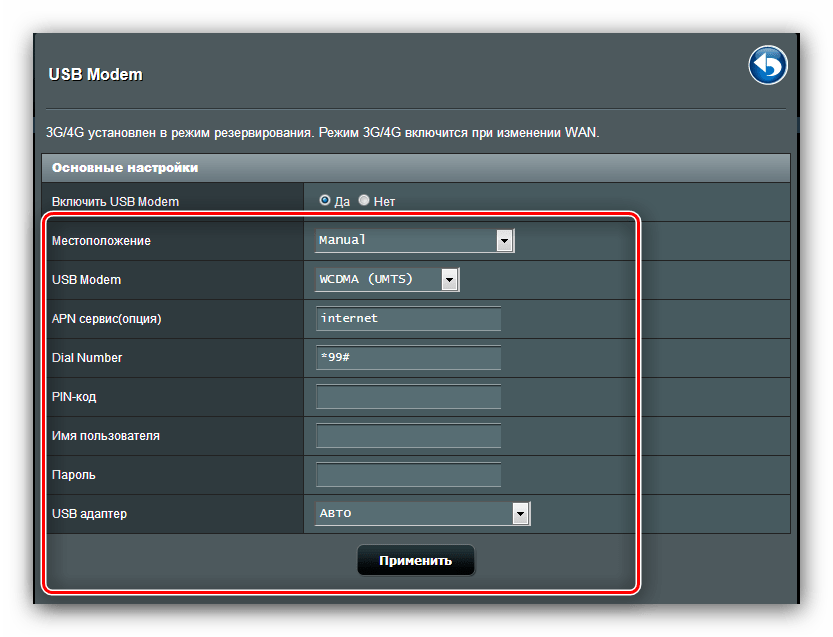This screenshot has height=637, width=833.
Task: Click the APN field containing internet
Action: click(x=408, y=318)
